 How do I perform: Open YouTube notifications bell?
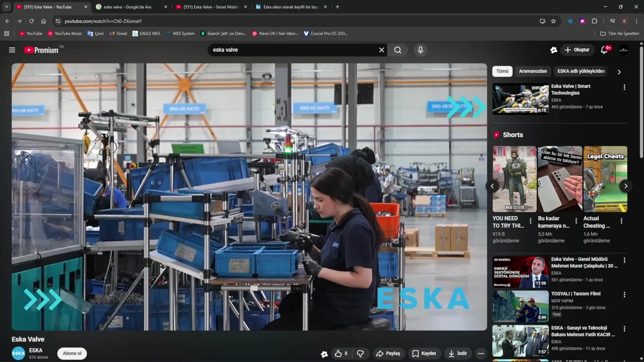click(604, 50)
